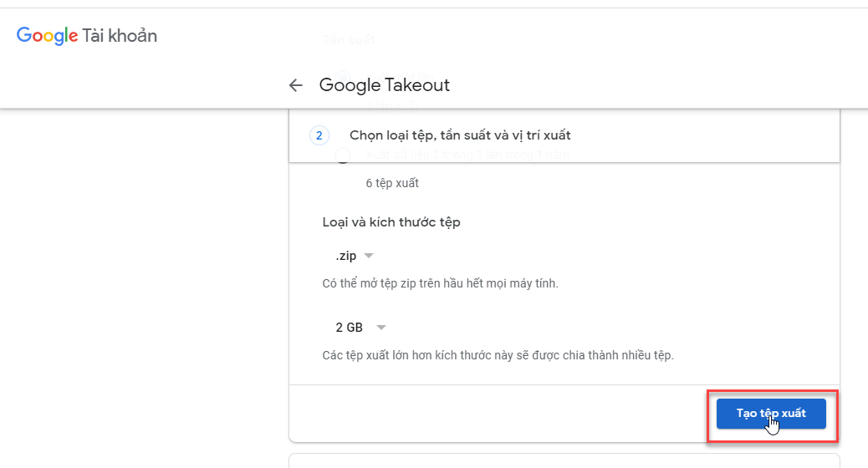Click the 'Loại và kích thước tệp' heading

(391, 222)
